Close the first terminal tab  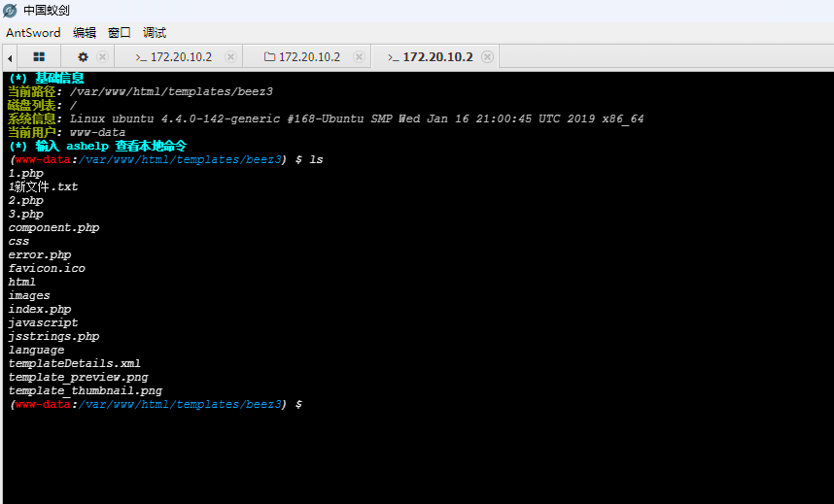(230, 57)
